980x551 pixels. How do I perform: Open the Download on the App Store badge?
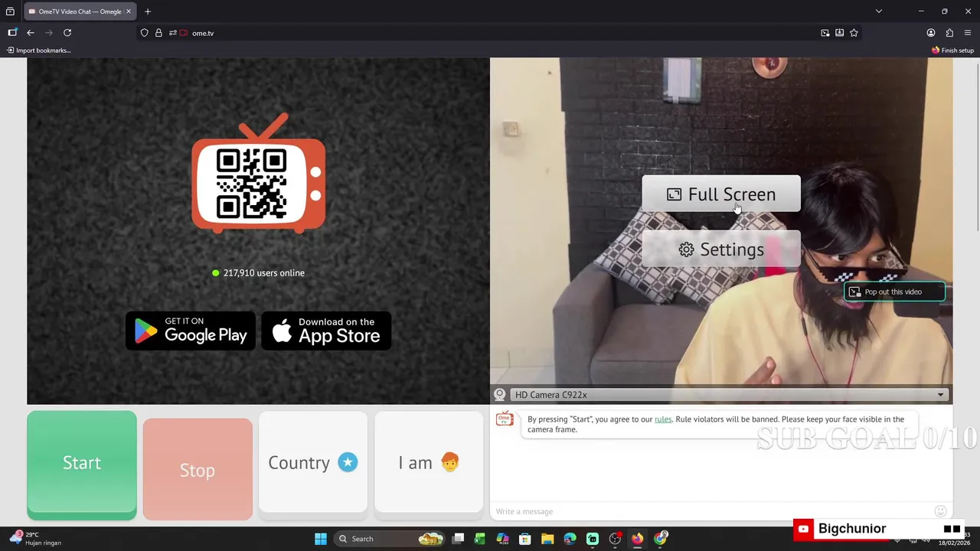[x=326, y=331]
